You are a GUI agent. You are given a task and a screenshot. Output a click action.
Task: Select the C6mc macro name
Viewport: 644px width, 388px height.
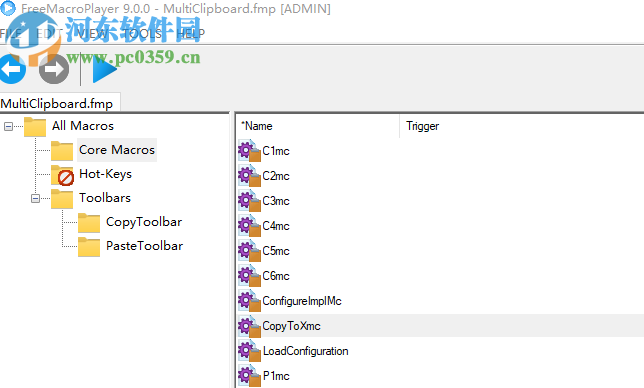[276, 276]
